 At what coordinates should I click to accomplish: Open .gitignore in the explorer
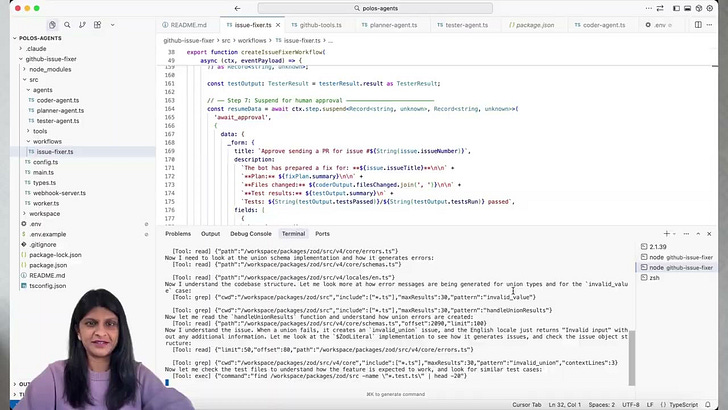click(x=42, y=245)
